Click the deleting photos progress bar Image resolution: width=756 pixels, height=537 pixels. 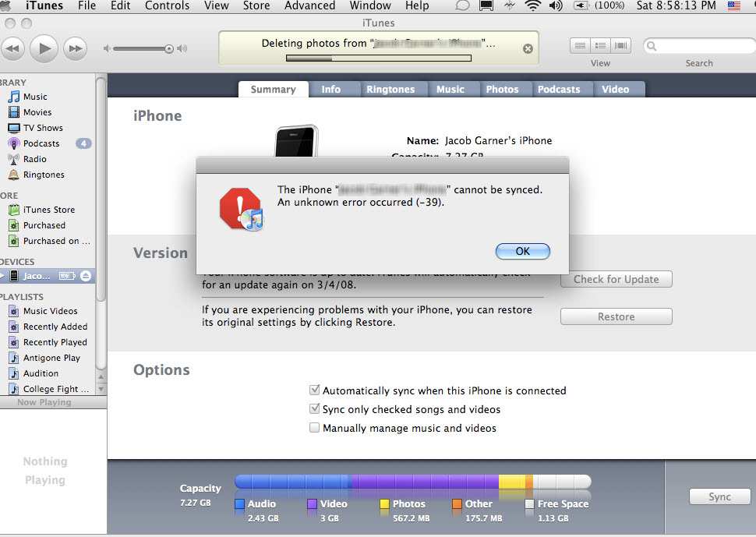(x=379, y=58)
